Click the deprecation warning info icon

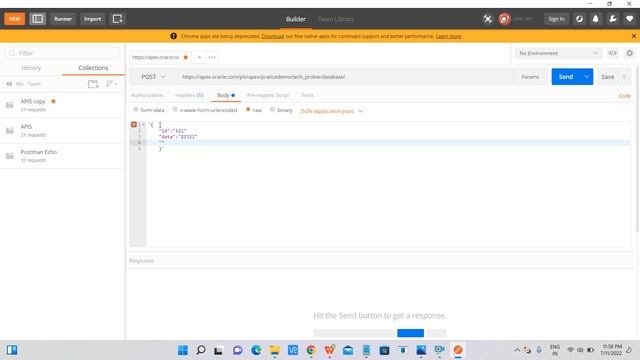click(173, 36)
